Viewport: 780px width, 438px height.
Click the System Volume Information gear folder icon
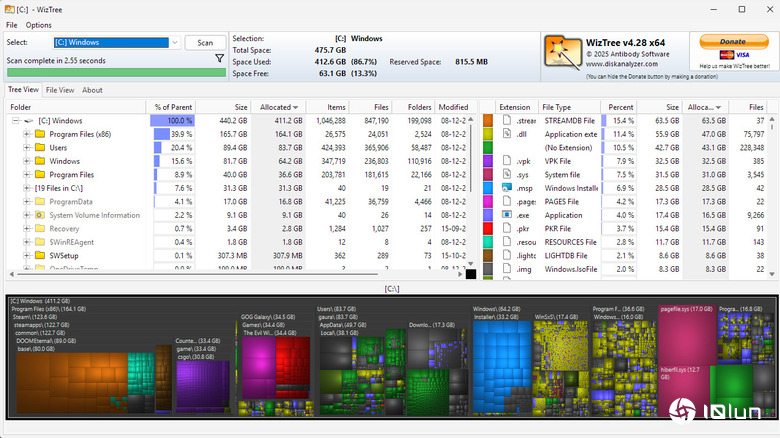[40, 215]
